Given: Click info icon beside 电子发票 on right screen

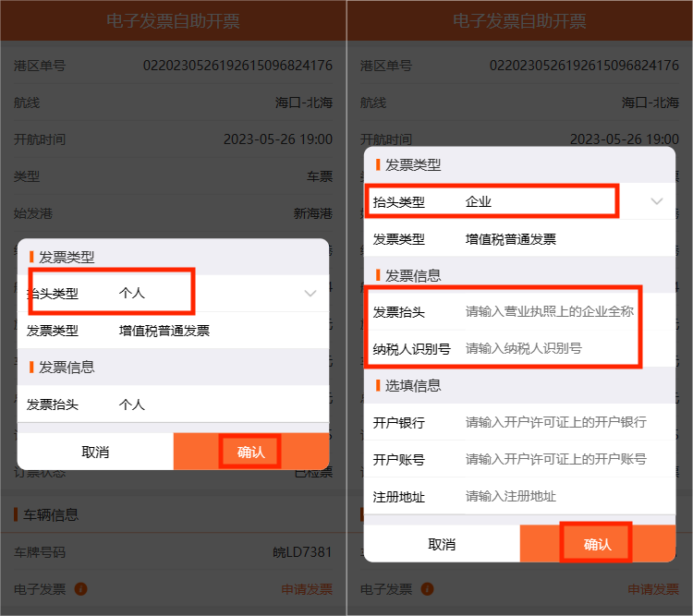Looking at the screenshot, I should coord(428,589).
